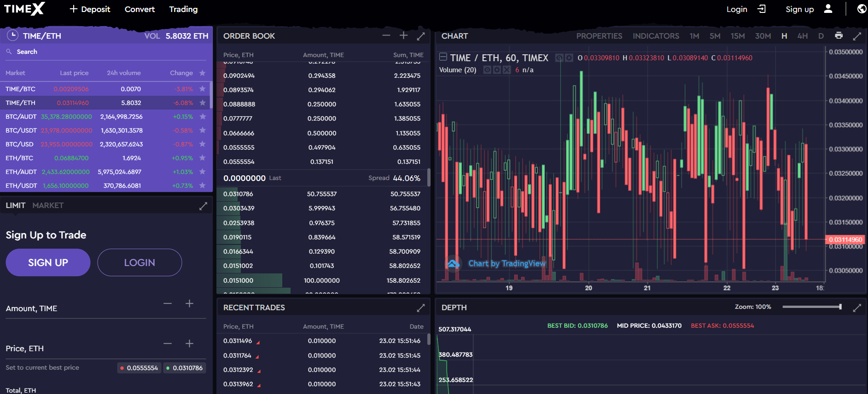Favorite the BTC/USDT market star
Screen dimensions: 868x394
click(202, 130)
